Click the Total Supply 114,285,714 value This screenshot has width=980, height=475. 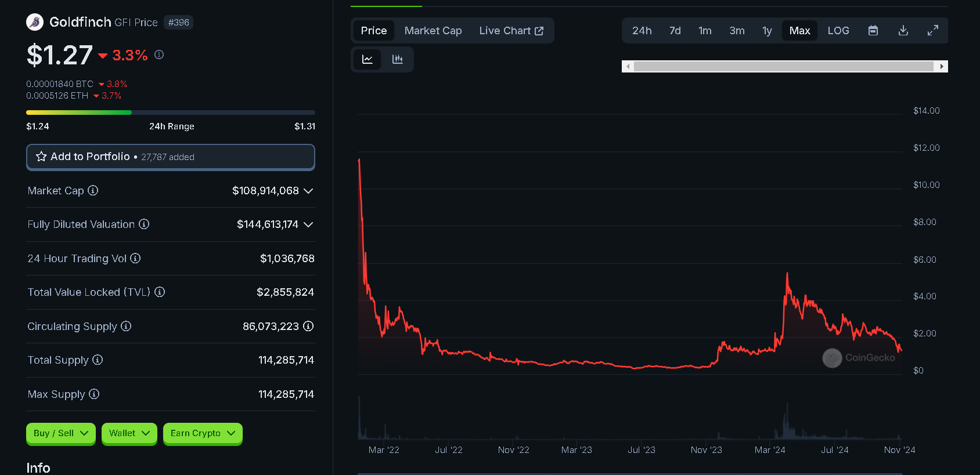coord(286,360)
